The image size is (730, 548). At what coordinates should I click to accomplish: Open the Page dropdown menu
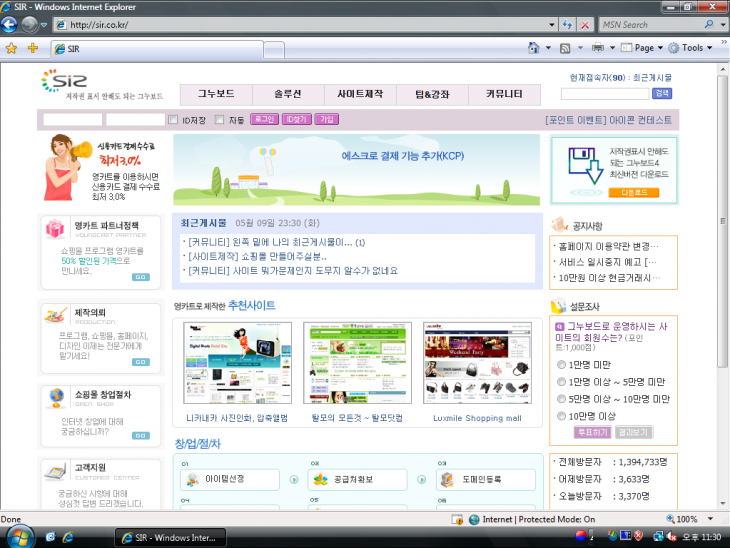642,48
